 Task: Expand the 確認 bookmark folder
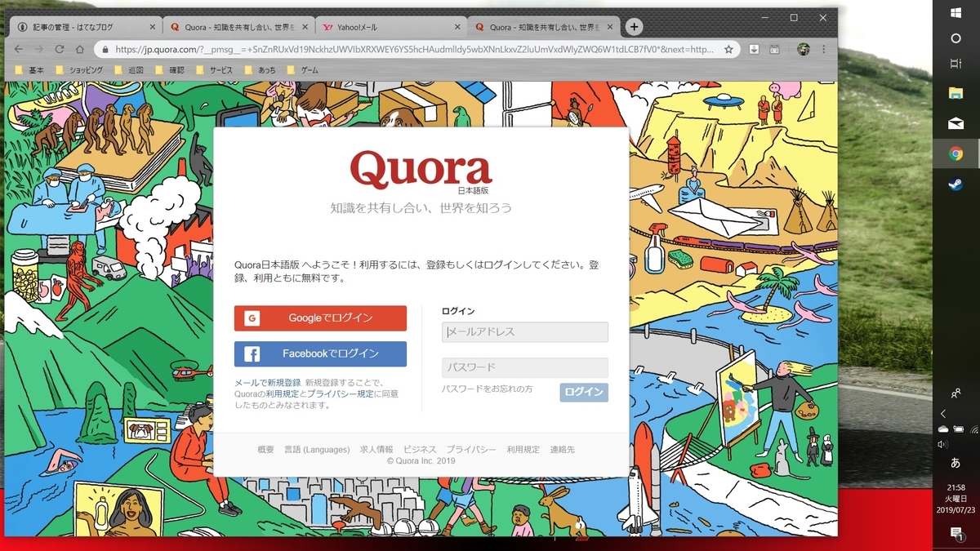(170, 70)
